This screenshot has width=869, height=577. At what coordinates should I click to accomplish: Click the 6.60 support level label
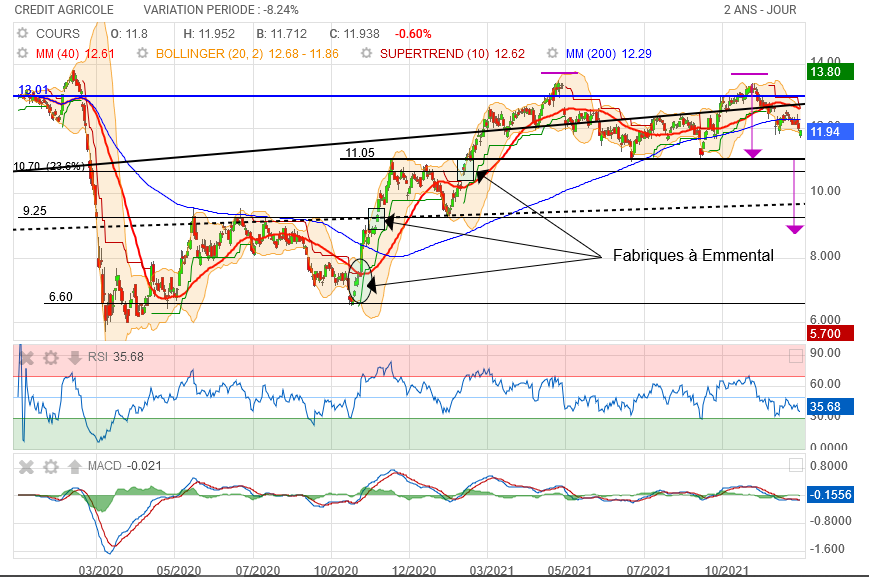pyautogui.click(x=60, y=297)
